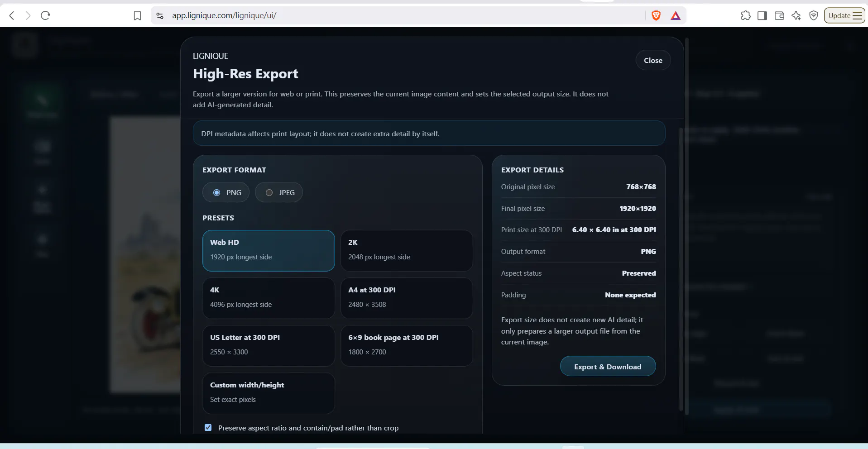This screenshot has height=449, width=868.
Task: Click Export & Download
Action: point(608,366)
